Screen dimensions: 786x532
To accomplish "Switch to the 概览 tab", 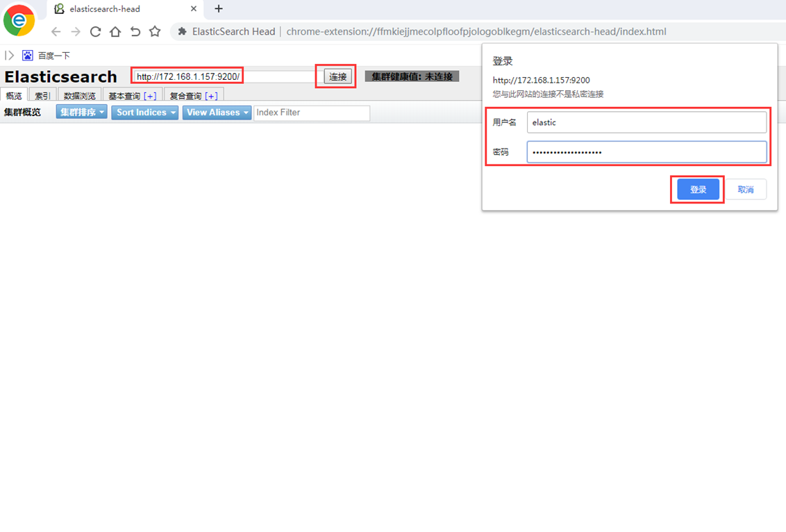I will tap(14, 95).
